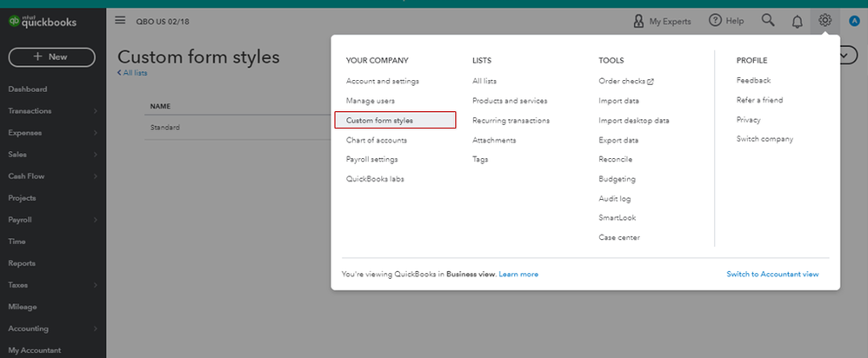Select Manage users
868x358 pixels.
pyautogui.click(x=371, y=101)
